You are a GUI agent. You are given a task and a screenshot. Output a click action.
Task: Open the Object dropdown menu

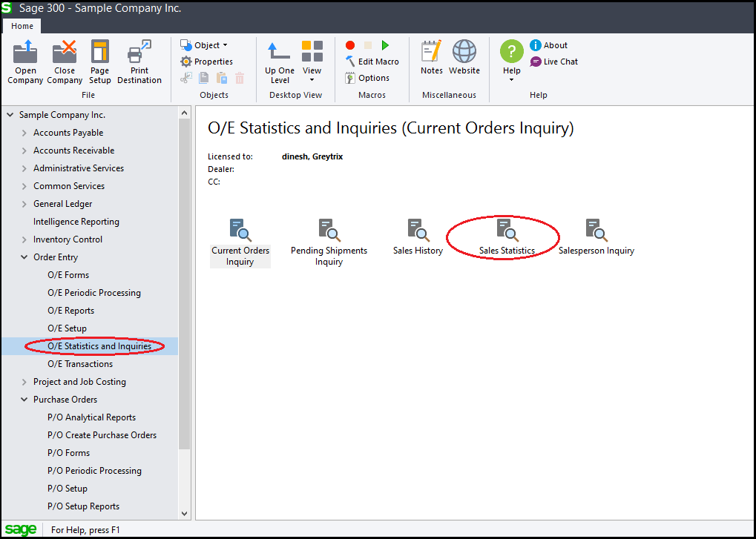[x=204, y=45]
